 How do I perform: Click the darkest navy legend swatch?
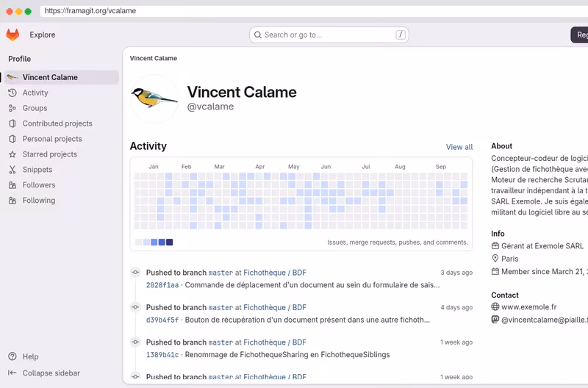(x=170, y=242)
